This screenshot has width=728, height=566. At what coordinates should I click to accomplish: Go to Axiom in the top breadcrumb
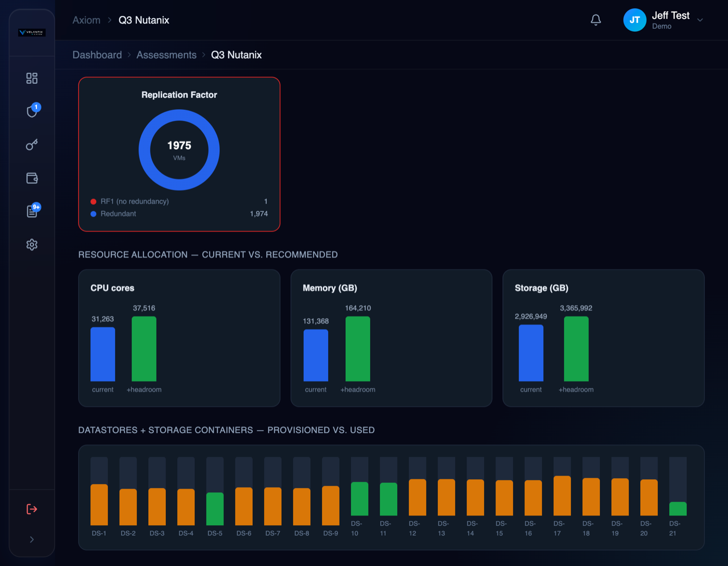point(86,20)
